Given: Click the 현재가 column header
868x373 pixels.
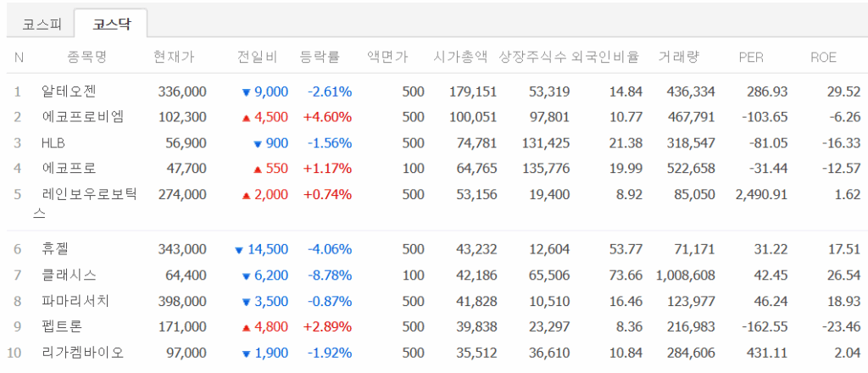Looking at the screenshot, I should click(x=175, y=57).
